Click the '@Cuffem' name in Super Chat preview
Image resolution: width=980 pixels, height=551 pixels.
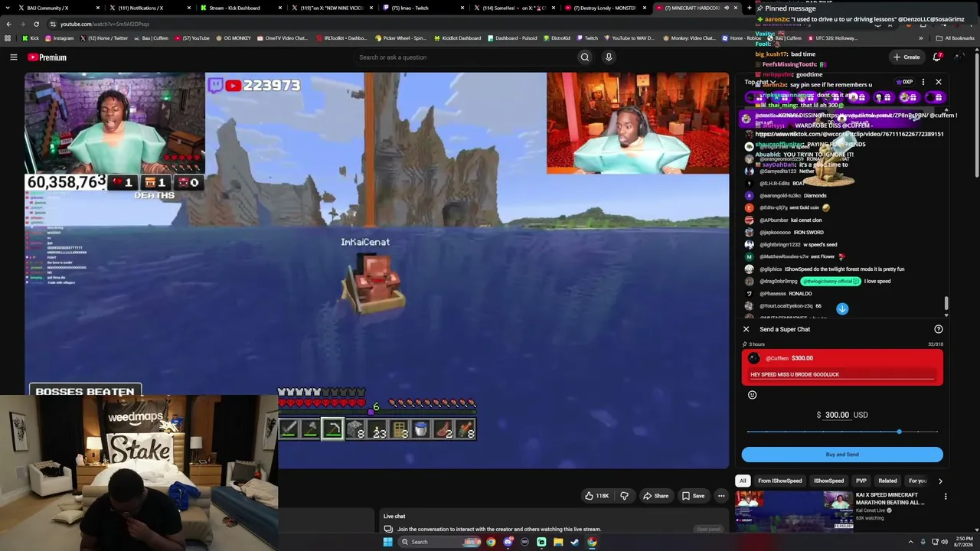point(777,358)
